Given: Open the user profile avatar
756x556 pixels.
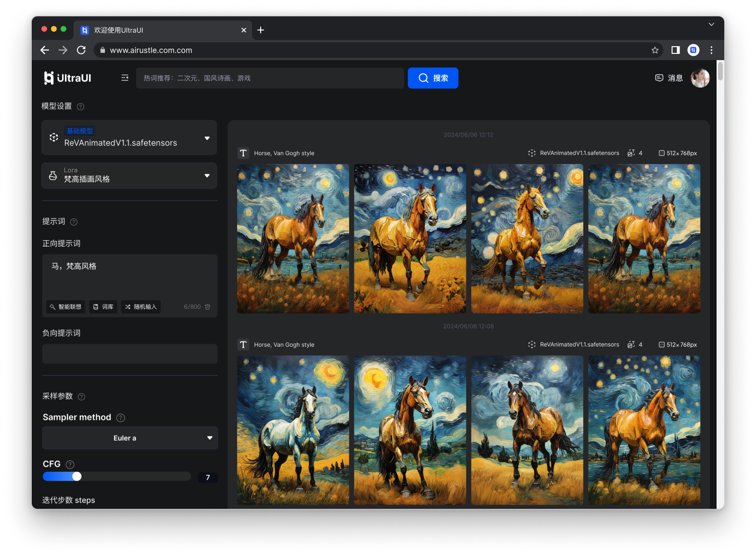Looking at the screenshot, I should 700,78.
